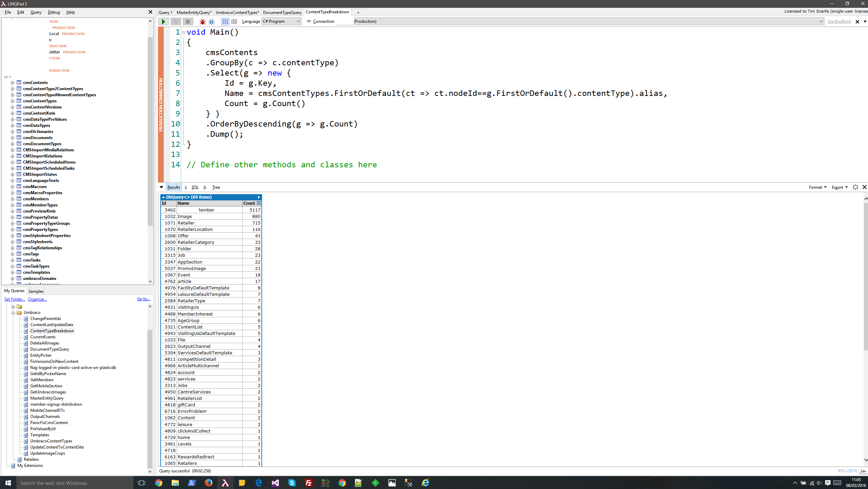Viewport: 868px width, 489px height.
Task: Open the Export dropdown
Action: (839, 187)
